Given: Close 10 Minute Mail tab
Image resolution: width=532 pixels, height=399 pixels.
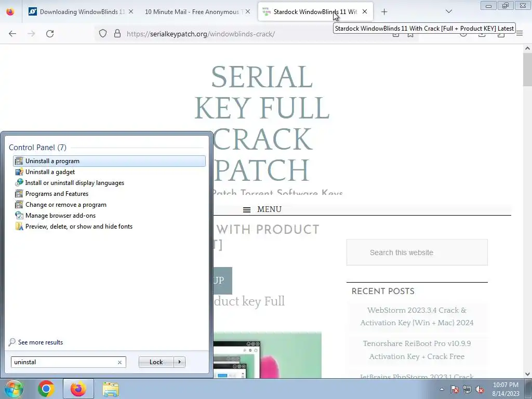Looking at the screenshot, I should [248, 11].
